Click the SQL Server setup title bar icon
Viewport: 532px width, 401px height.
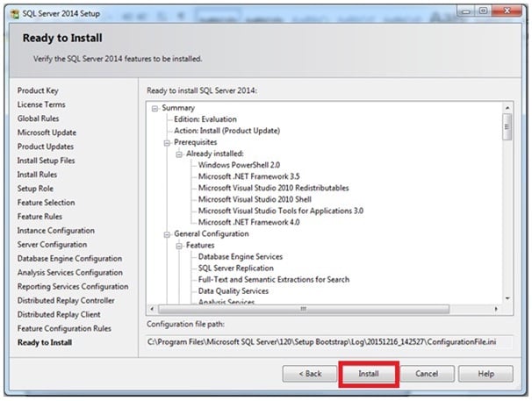15,14
